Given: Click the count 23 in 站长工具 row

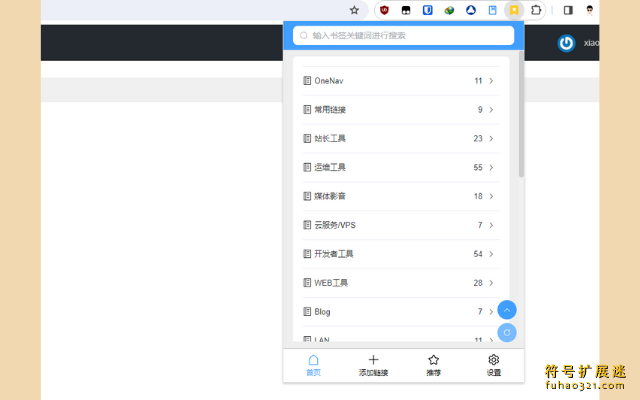Looking at the screenshot, I should [x=478, y=139].
